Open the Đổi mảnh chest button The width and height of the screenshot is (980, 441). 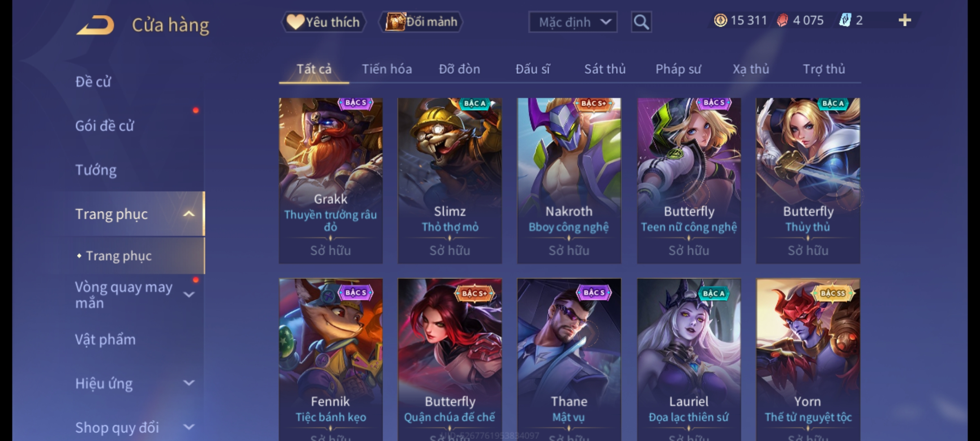[421, 22]
